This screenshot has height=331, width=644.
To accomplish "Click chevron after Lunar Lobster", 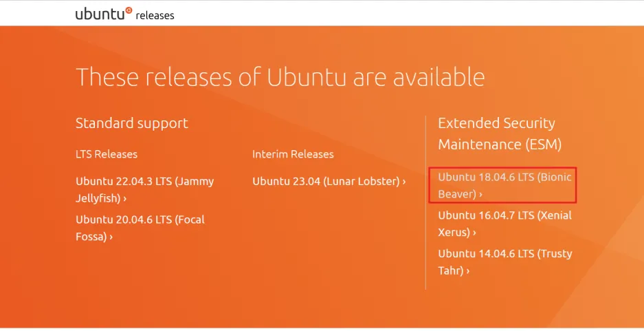I will click(404, 182).
